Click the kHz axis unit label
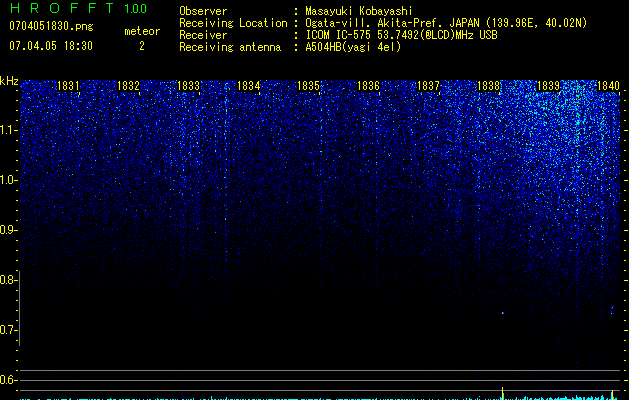629x400 pixels. pyautogui.click(x=9, y=81)
